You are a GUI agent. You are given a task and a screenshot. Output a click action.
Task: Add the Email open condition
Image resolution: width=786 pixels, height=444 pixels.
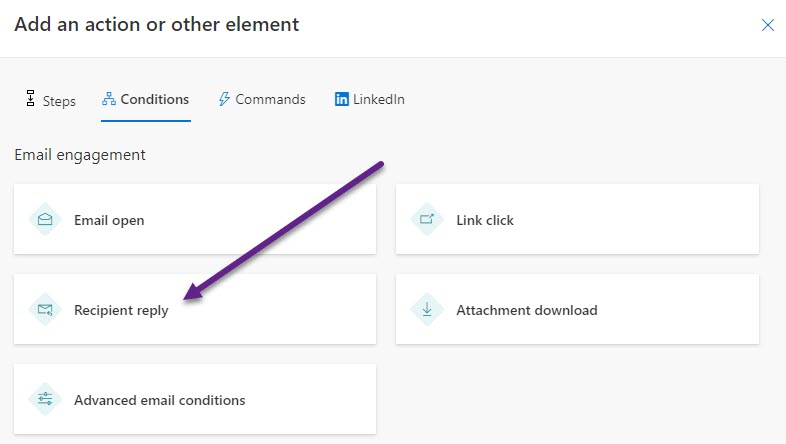(195, 220)
